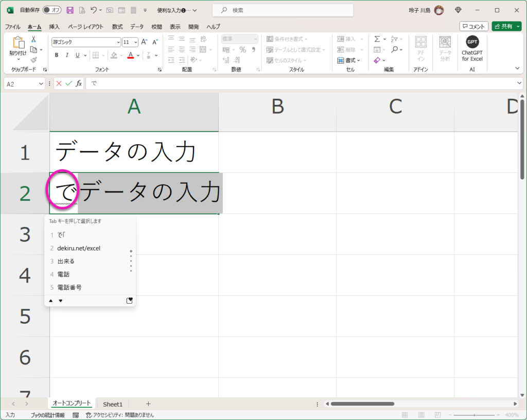Click the 共有 share button
This screenshot has width=527, height=420.
pyautogui.click(x=506, y=26)
